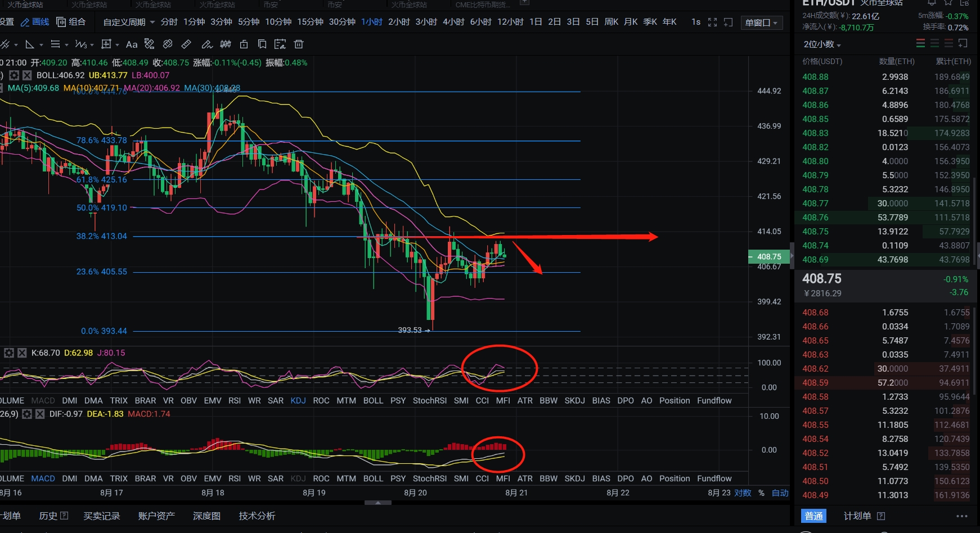Image resolution: width=980 pixels, height=533 pixels.
Task: Select the text annotation (Aa) tool
Action: tap(132, 44)
